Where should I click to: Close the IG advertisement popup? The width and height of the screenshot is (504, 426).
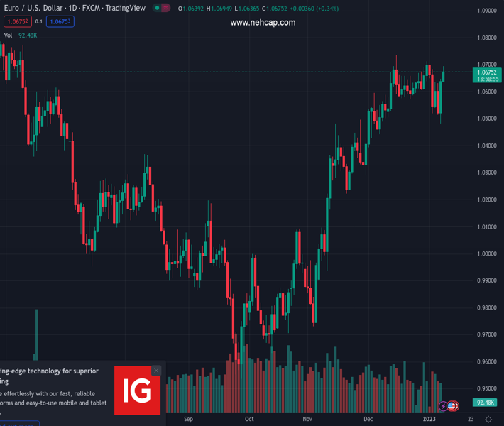pos(156,371)
